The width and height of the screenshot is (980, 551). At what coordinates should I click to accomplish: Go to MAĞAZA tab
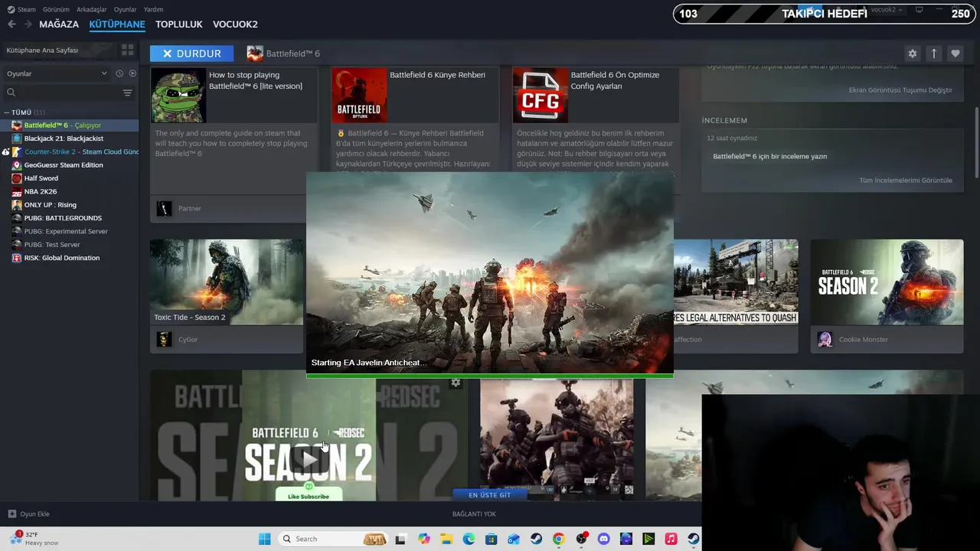pyautogui.click(x=59, y=24)
